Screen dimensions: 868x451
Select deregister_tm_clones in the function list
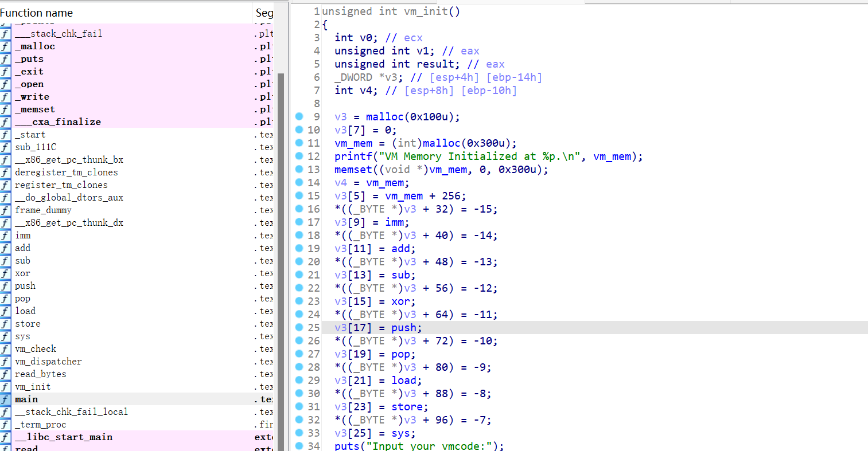(x=66, y=172)
